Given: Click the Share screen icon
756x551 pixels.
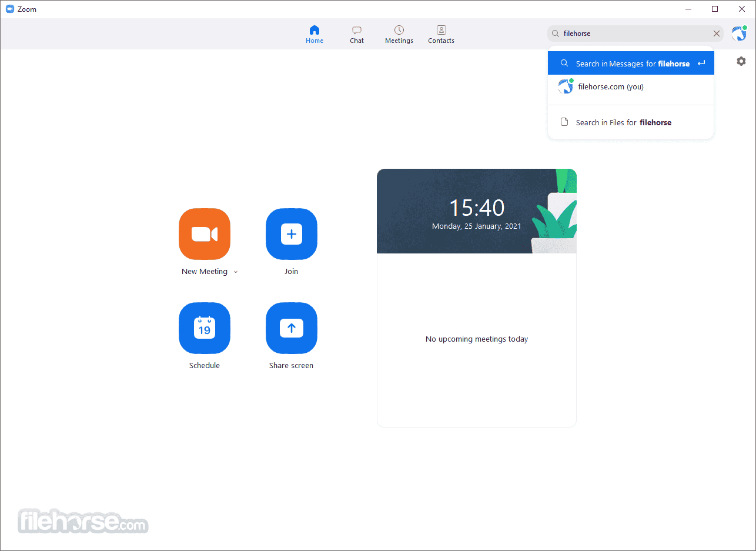Looking at the screenshot, I should click(291, 328).
